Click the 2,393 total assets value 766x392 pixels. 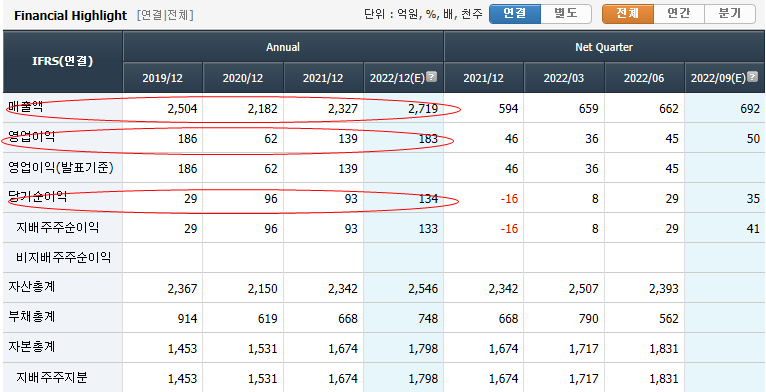click(x=663, y=289)
